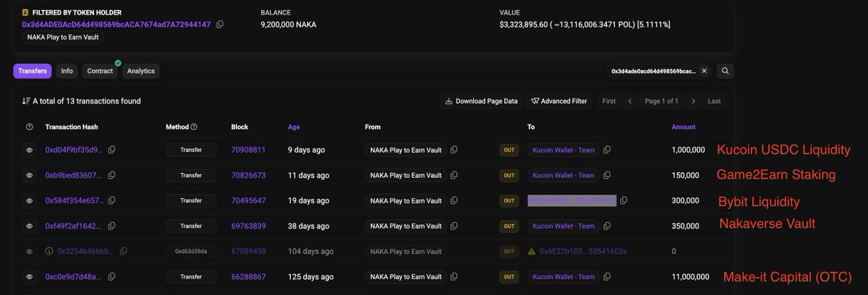Toggle eye preview for 0xc0e9d7d48a row
868x295 pixels.
(x=30, y=276)
